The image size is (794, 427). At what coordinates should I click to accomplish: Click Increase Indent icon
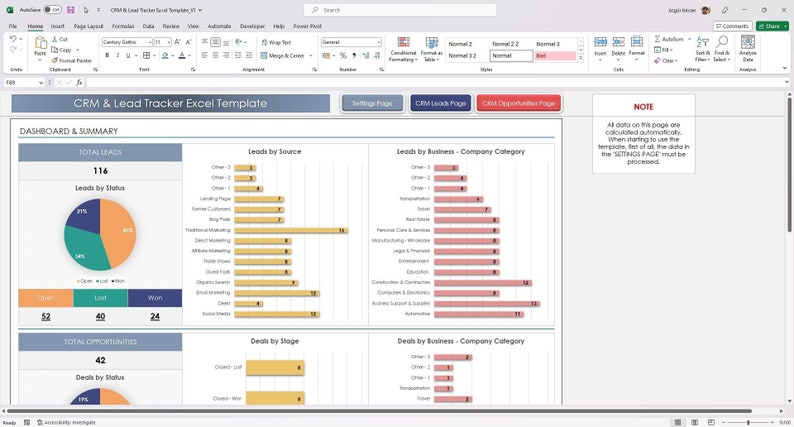pyautogui.click(x=249, y=55)
